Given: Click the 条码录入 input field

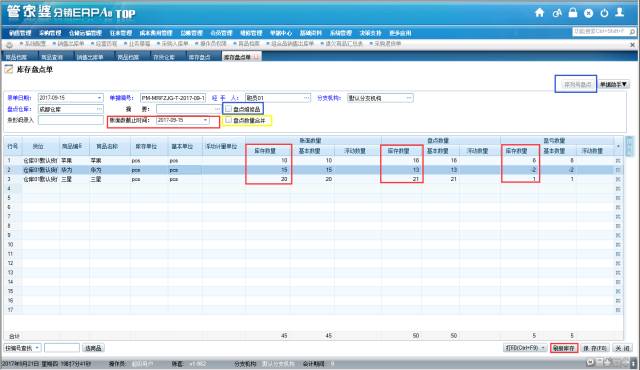Looking at the screenshot, I should click(71, 120).
